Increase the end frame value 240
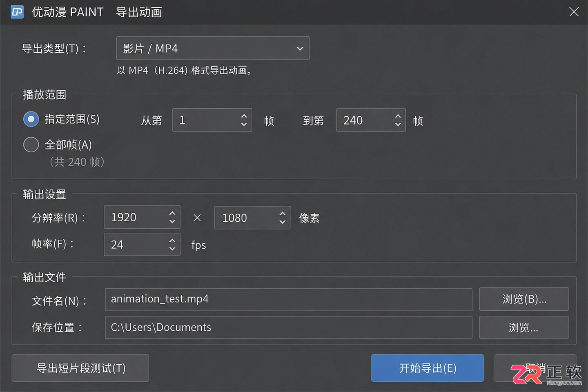The width and height of the screenshot is (588, 392). point(398,116)
